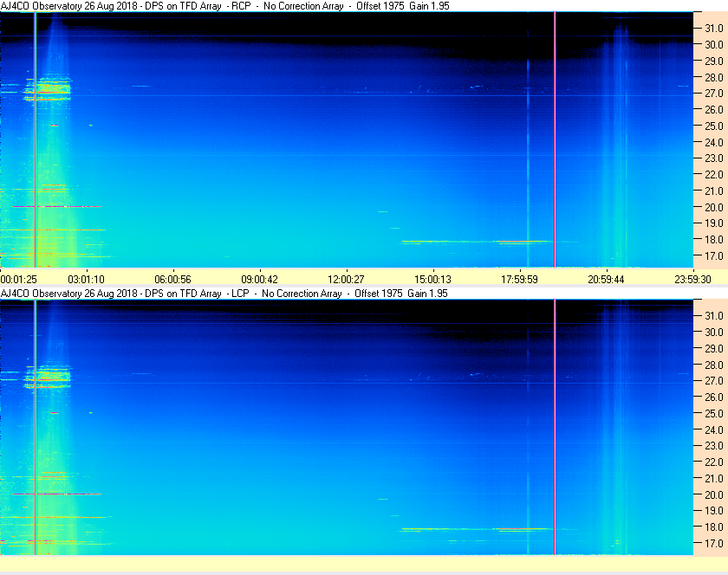
Task: Click 28.0 frequency label in RCP panel
Action: point(714,77)
